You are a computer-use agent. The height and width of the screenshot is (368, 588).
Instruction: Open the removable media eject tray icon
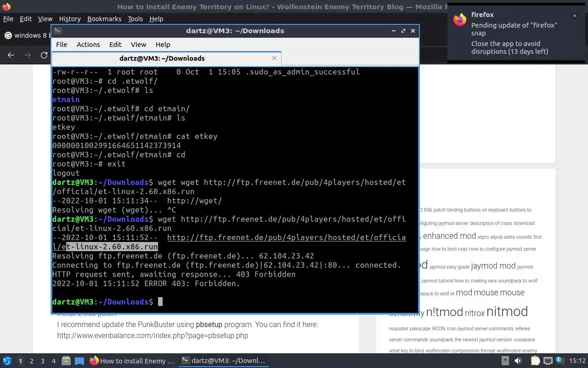click(x=506, y=361)
